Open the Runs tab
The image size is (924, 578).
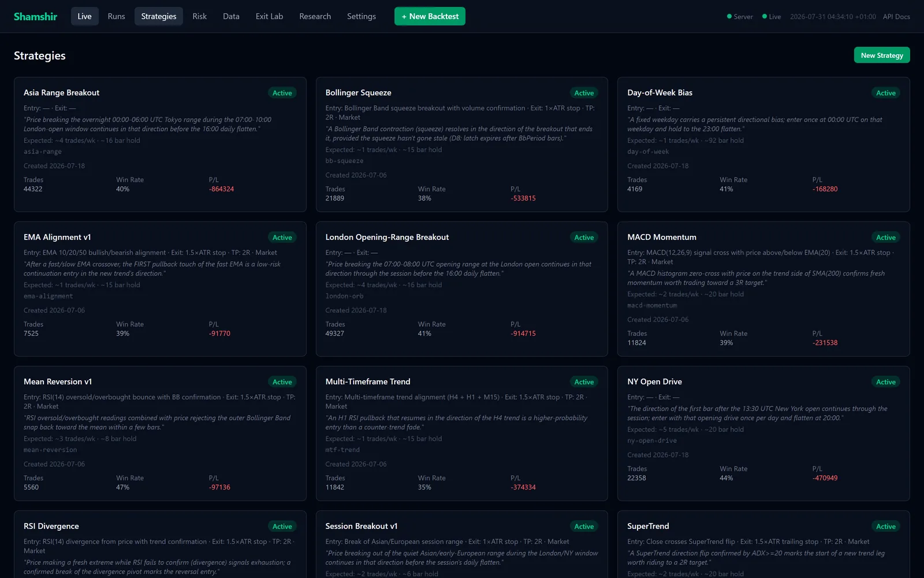click(116, 16)
